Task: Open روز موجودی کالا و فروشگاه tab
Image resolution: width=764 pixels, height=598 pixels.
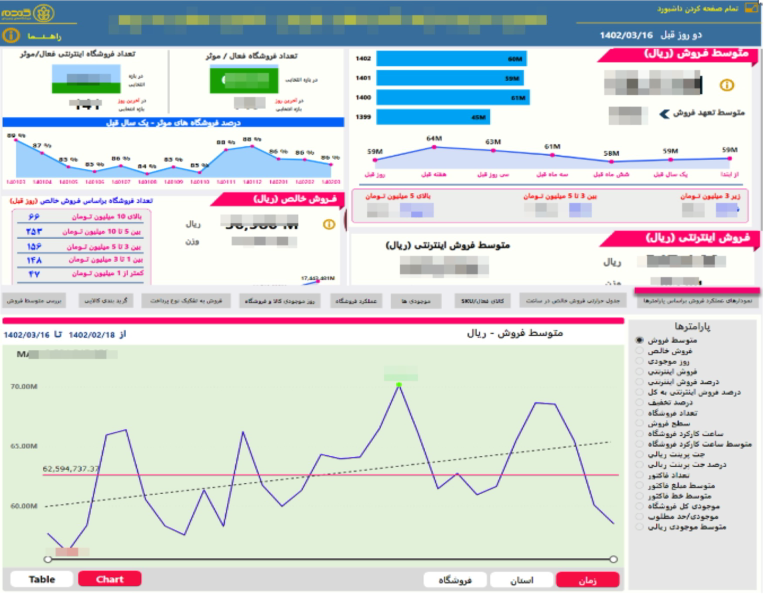Action: (280, 301)
